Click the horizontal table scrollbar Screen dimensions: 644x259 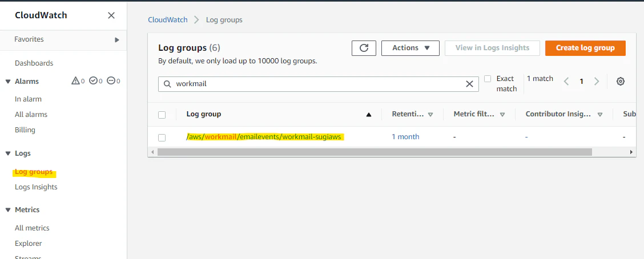[x=375, y=152]
